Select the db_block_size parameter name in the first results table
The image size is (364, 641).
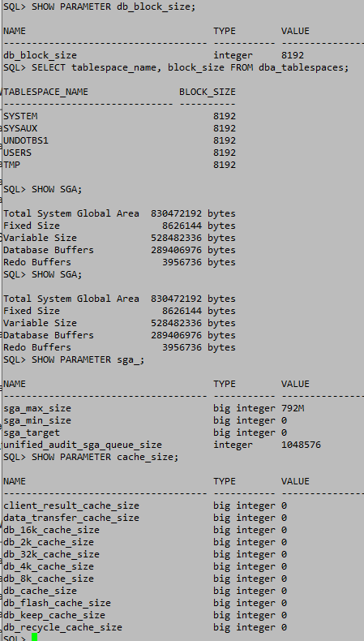40,56
